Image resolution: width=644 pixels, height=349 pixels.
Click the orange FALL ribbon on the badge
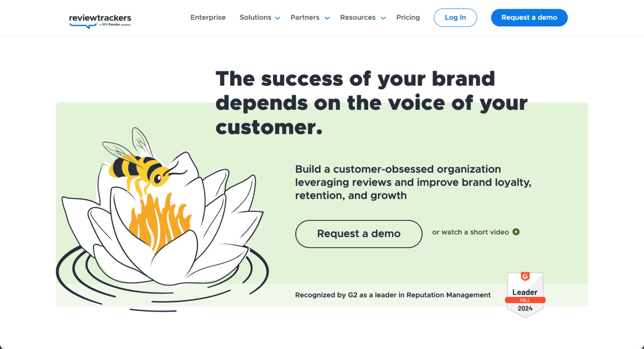coord(525,300)
